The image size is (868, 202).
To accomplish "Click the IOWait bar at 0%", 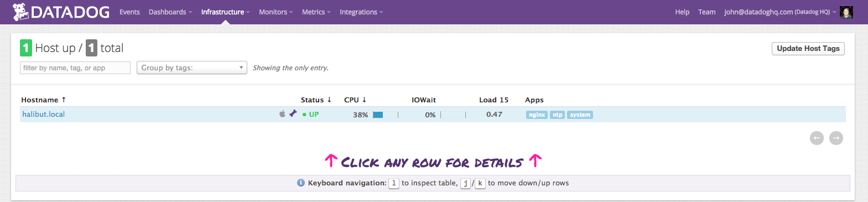I will 453,115.
